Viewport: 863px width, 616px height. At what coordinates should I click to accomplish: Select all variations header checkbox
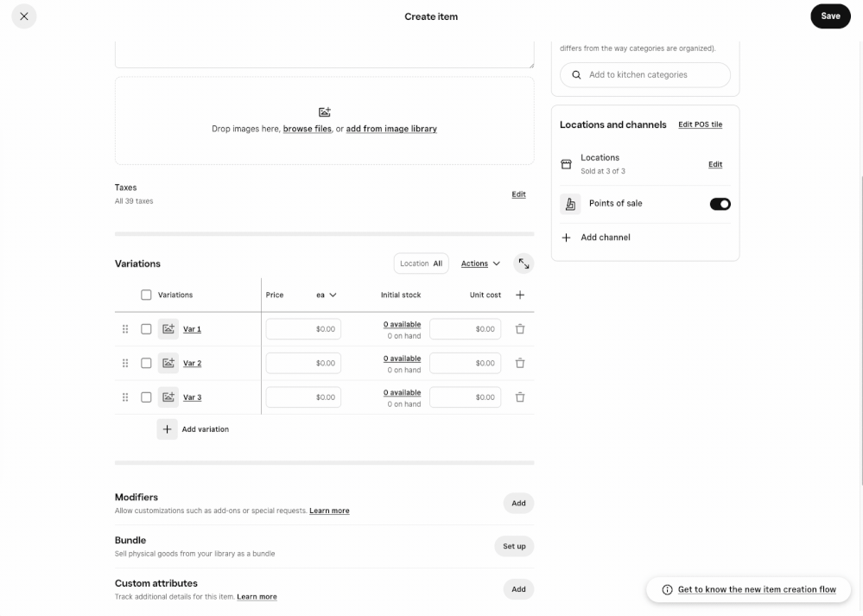point(146,295)
